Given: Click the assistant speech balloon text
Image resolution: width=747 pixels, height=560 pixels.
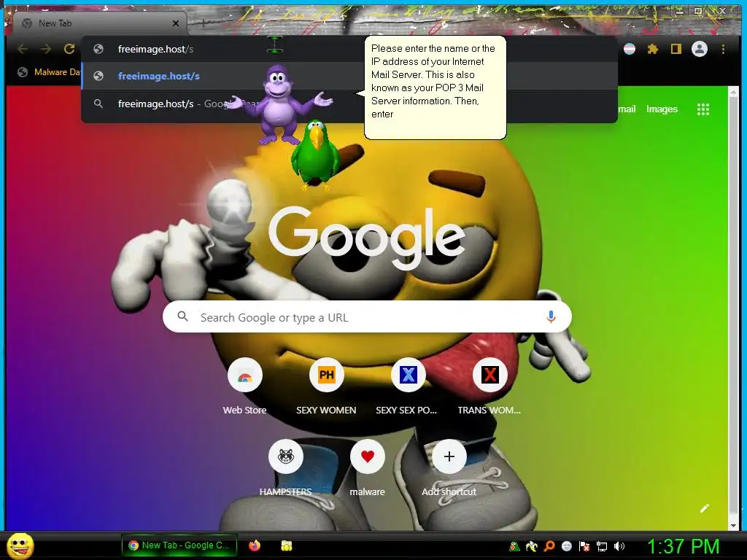Looking at the screenshot, I should click(x=433, y=82).
